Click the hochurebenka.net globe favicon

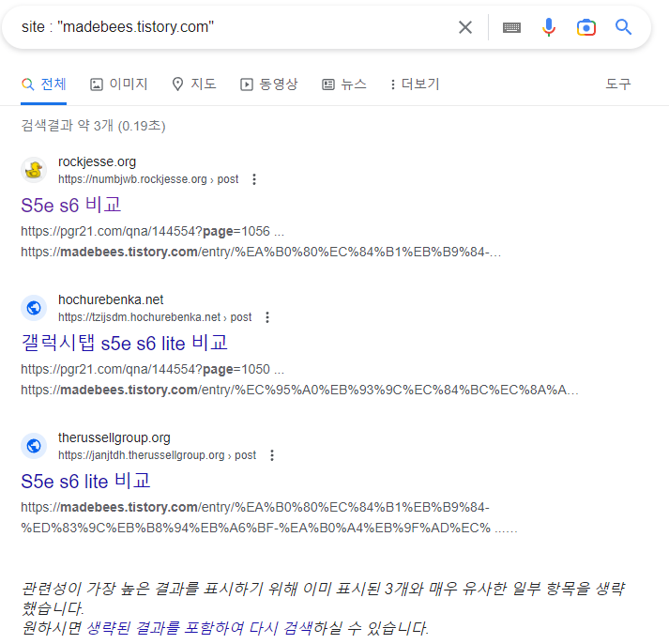[x=34, y=308]
